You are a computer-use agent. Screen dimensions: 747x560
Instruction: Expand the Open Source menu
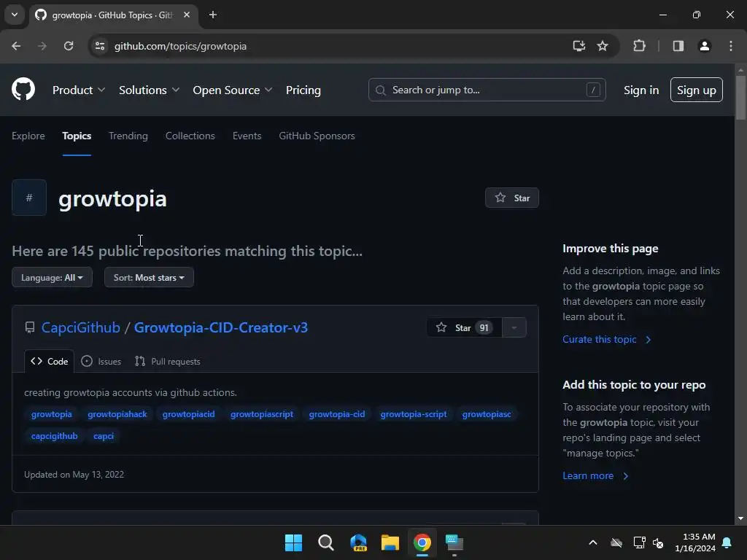tap(233, 90)
